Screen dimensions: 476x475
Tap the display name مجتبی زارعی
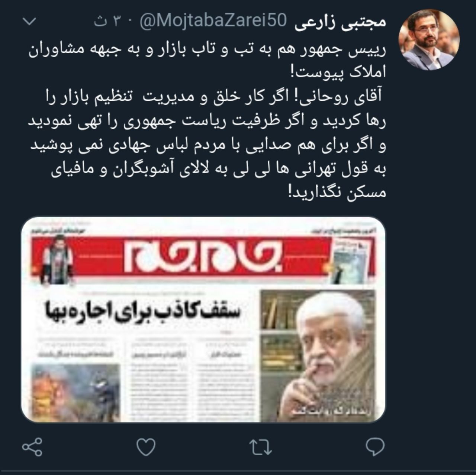341,22
